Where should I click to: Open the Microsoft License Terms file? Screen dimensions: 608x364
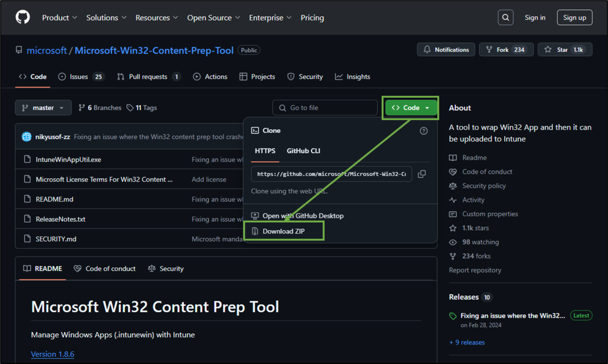tap(104, 179)
